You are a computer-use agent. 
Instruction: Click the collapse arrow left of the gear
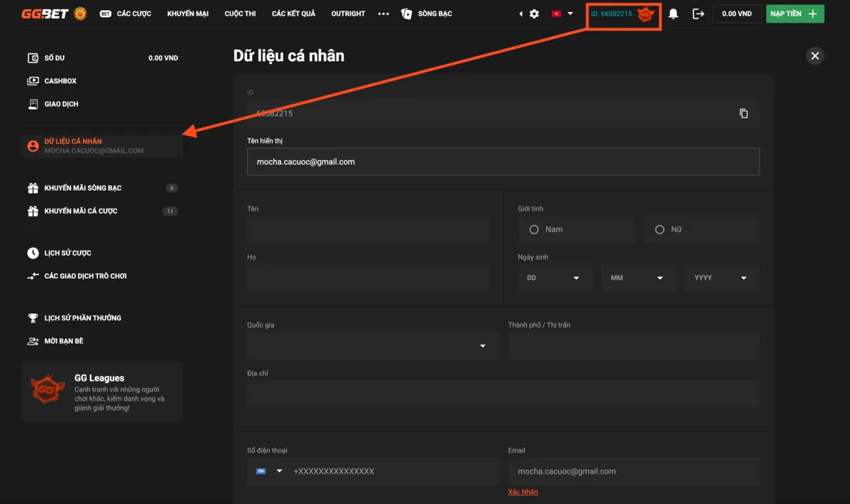pos(521,13)
